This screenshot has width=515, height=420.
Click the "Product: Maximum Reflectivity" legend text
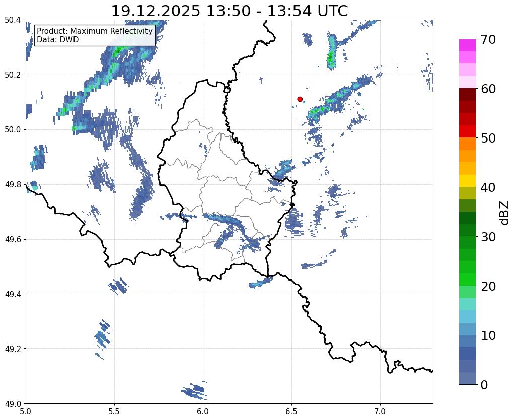pyautogui.click(x=95, y=31)
